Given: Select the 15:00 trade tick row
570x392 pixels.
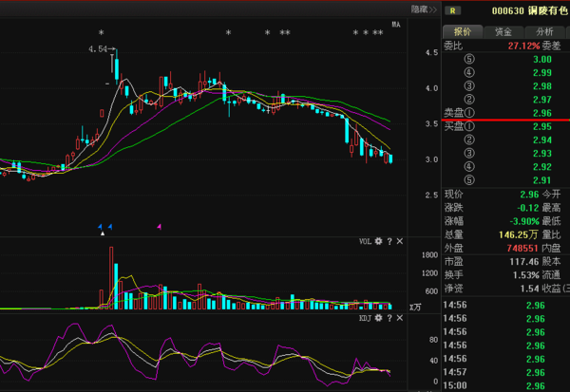Looking at the screenshot, I should pyautogui.click(x=505, y=385).
